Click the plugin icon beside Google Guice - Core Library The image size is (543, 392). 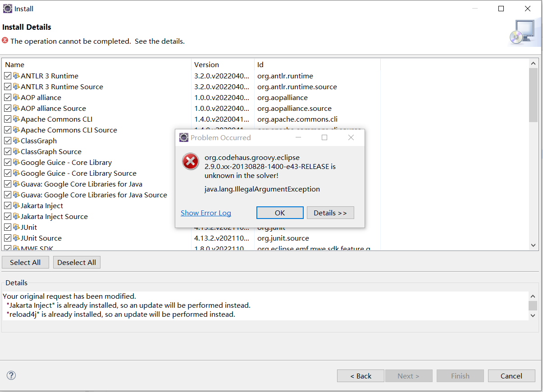pos(16,162)
